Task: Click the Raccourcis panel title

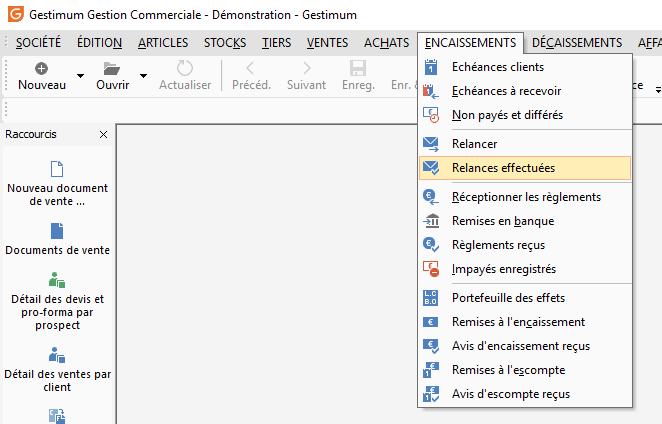Action: [x=31, y=134]
